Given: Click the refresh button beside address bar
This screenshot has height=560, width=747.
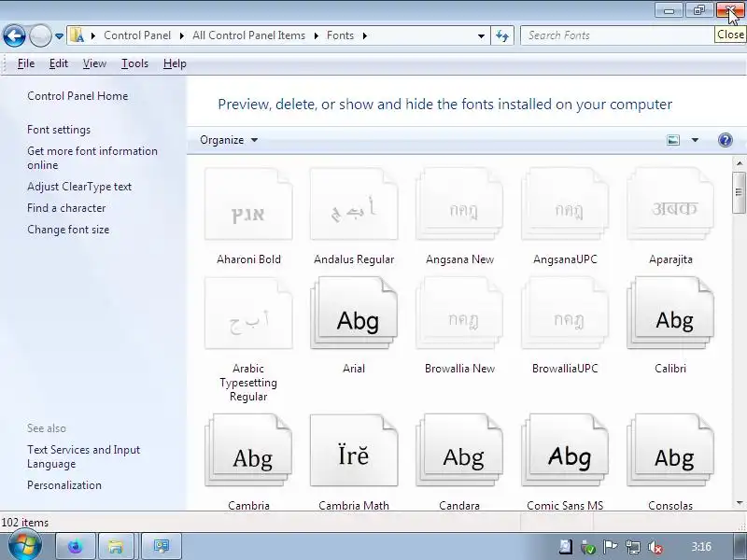Looking at the screenshot, I should [502, 35].
